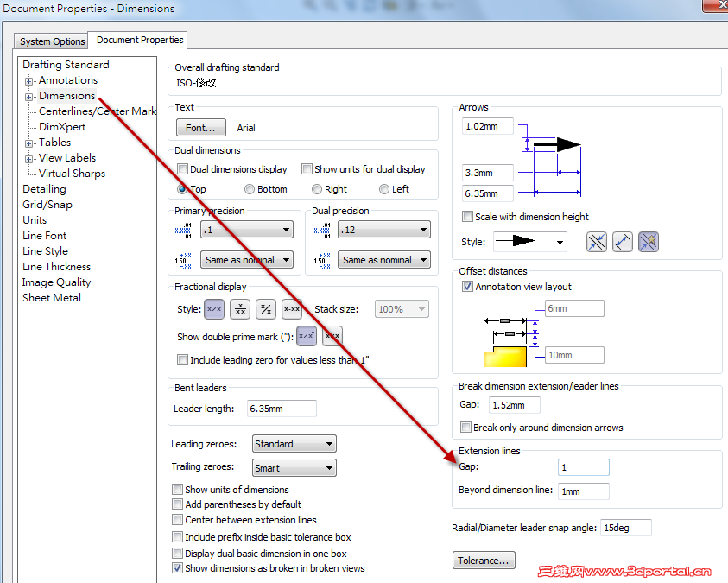Select the Bottom radio button
Image resolution: width=728 pixels, height=583 pixels.
[250, 189]
